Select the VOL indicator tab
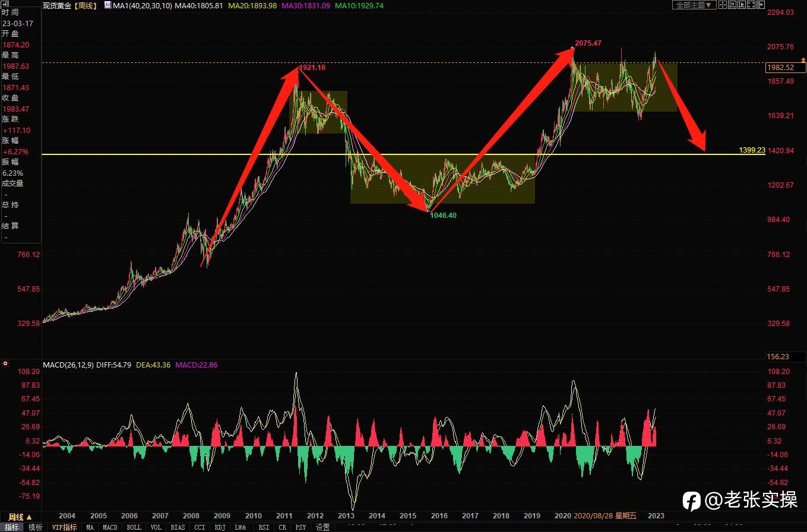Screen dimensions: 807x532 [x=156, y=527]
